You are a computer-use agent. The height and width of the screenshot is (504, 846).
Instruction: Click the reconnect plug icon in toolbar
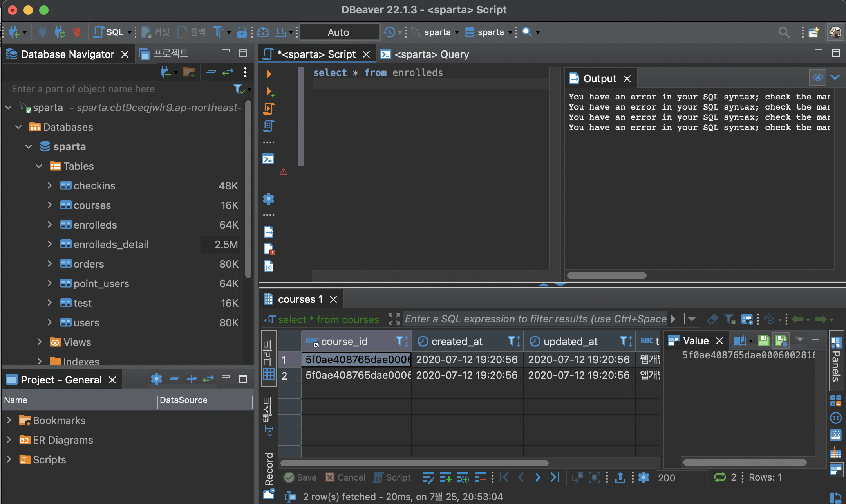[x=60, y=32]
